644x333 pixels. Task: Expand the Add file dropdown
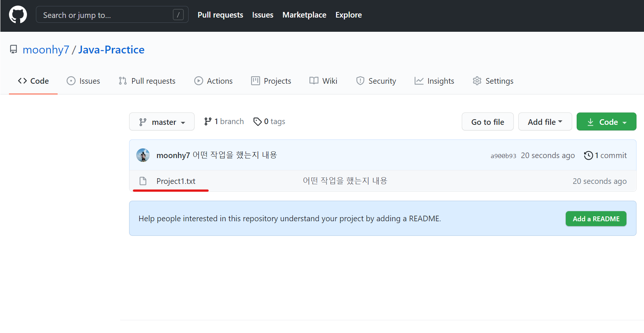[x=545, y=122]
